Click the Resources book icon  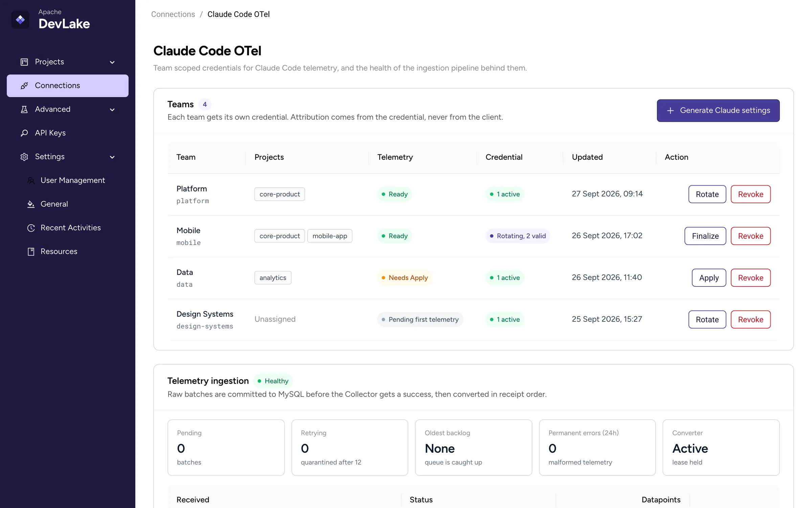pyautogui.click(x=31, y=252)
